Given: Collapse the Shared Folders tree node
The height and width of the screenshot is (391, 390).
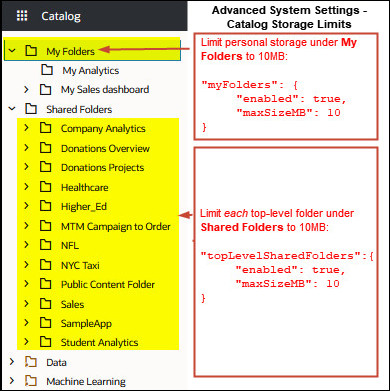Looking at the screenshot, I should pyautogui.click(x=12, y=109).
